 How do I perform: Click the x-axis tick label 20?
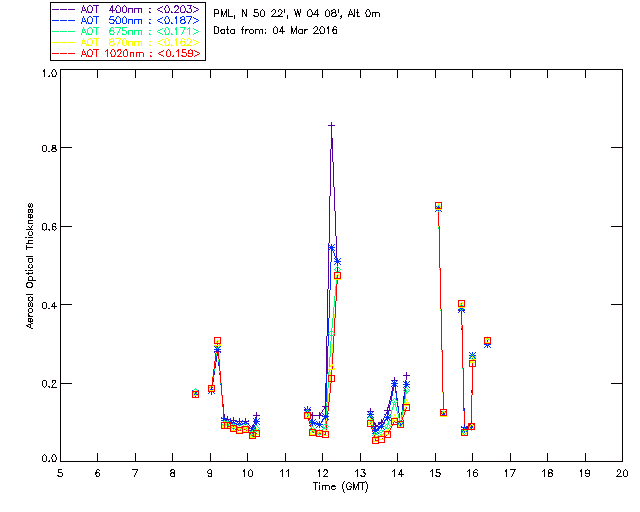[x=622, y=473]
